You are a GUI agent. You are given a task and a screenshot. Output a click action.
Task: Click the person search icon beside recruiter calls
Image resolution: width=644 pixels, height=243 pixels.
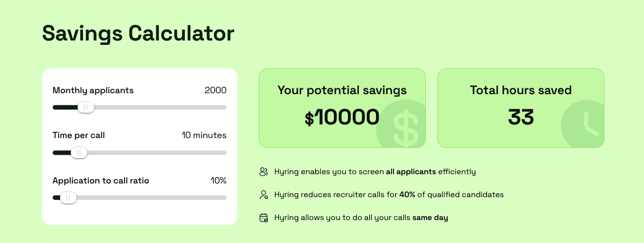tap(264, 195)
